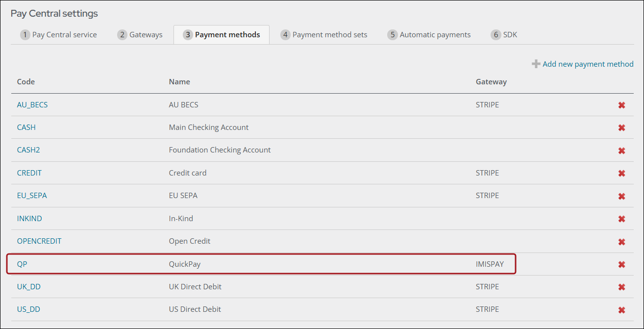Open the Automatic payments tab

(x=429, y=35)
